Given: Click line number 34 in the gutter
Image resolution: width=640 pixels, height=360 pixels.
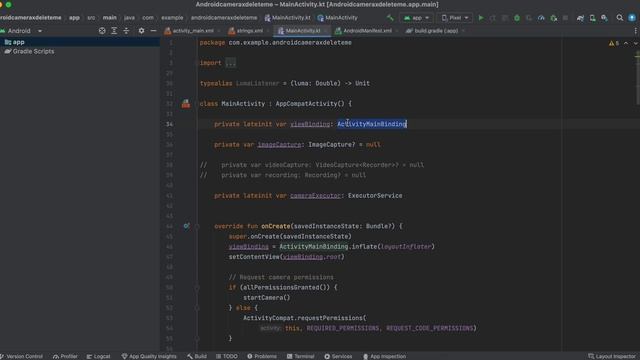Looking at the screenshot, I should click(x=169, y=124).
